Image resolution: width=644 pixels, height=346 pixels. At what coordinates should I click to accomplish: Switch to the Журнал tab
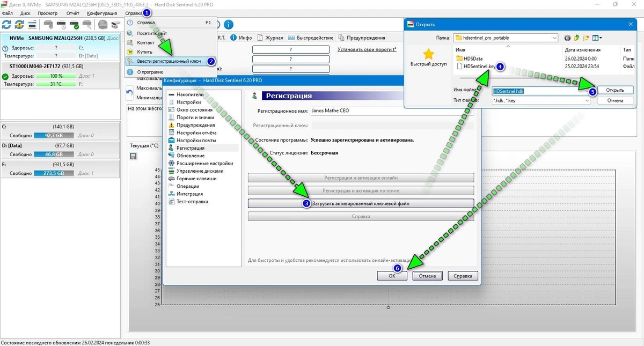(270, 38)
